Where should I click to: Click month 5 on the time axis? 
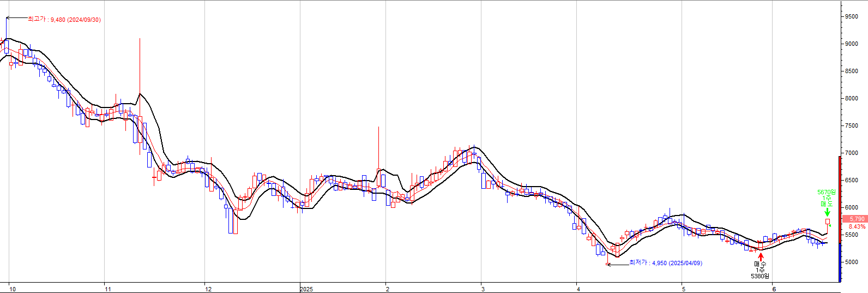[x=684, y=289]
